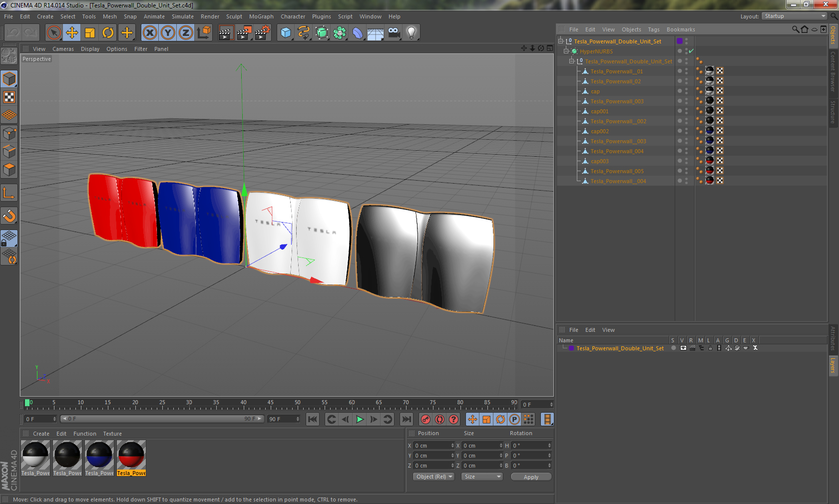Add a Camera object
The image size is (839, 504).
click(x=394, y=33)
